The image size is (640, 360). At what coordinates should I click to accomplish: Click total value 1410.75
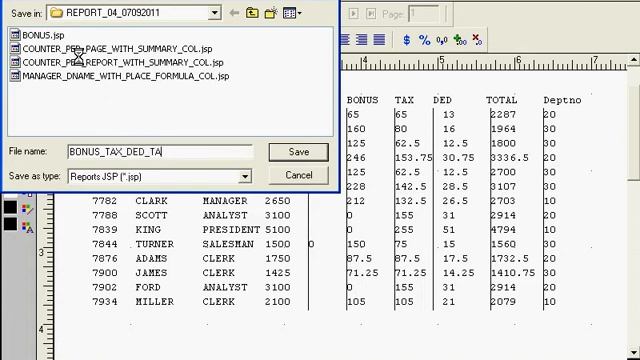click(513, 273)
